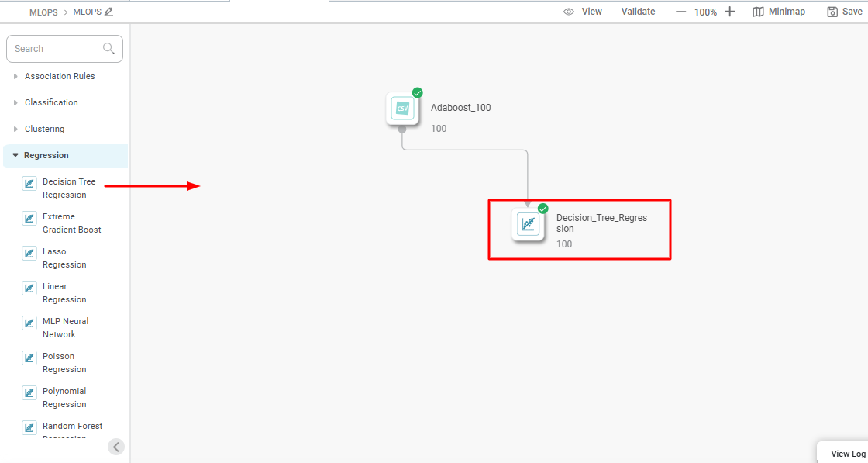Select the Lasso Regression icon
The image size is (868, 463).
click(29, 254)
